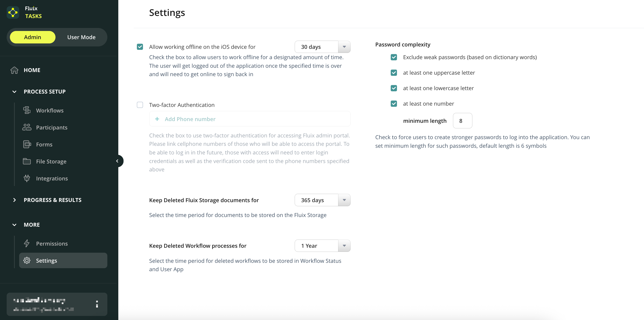
Task: Click the File Storage folder icon
Action: pos(27,161)
